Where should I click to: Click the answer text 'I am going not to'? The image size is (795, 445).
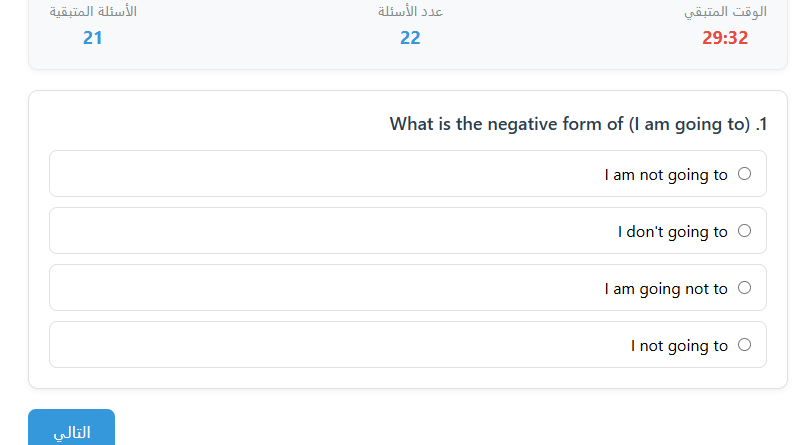(x=666, y=289)
